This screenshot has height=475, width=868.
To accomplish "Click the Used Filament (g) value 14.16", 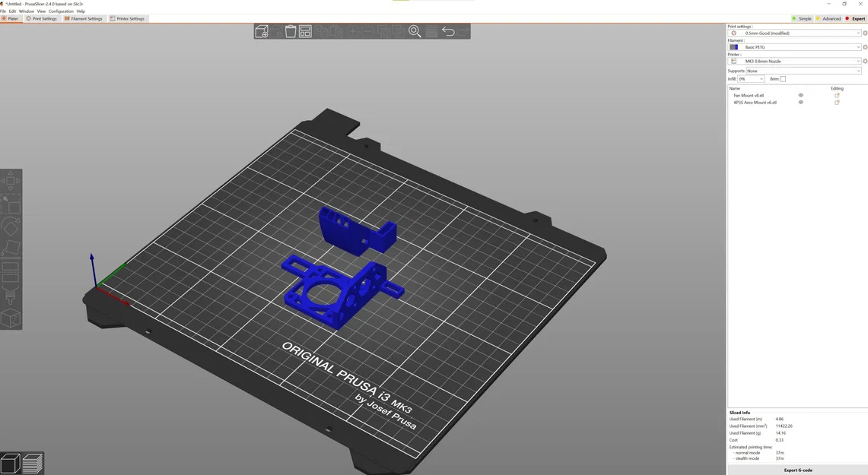I will point(781,433).
